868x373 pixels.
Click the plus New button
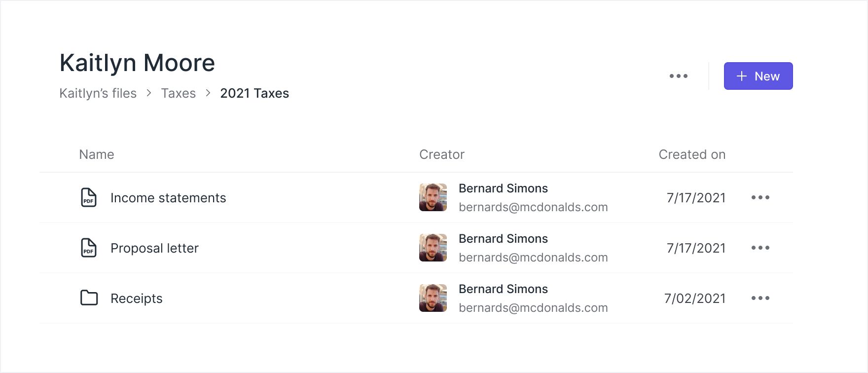tap(758, 76)
